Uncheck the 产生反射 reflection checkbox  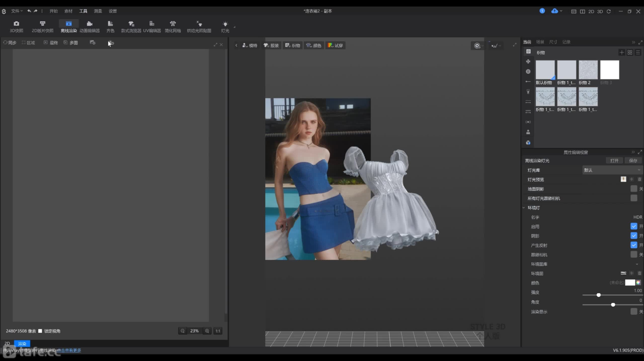pyautogui.click(x=634, y=245)
